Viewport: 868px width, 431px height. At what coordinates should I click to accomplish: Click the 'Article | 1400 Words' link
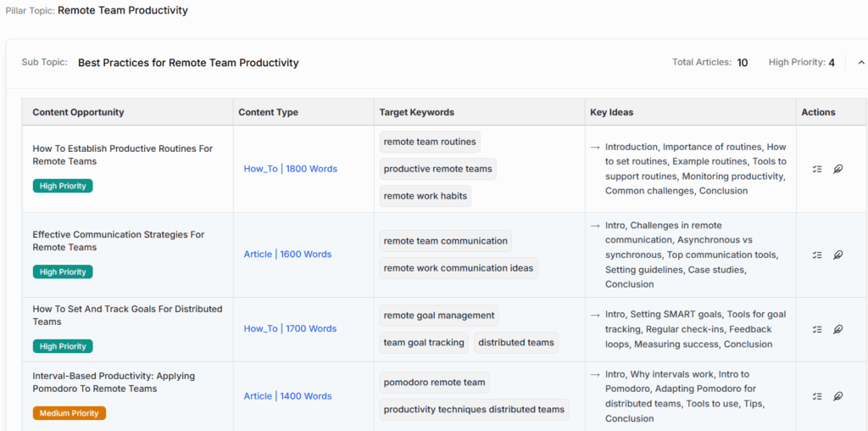pyautogui.click(x=287, y=396)
